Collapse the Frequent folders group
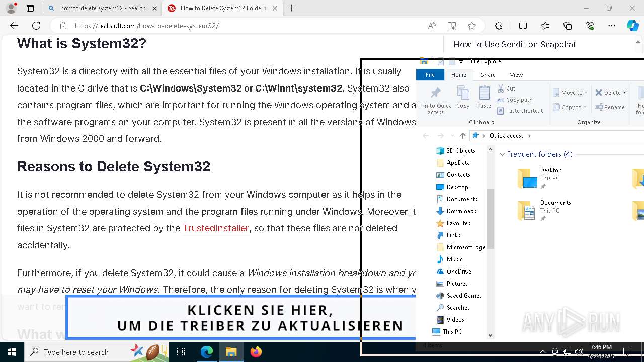Screen dimensions: 644x362 [x=502, y=154]
